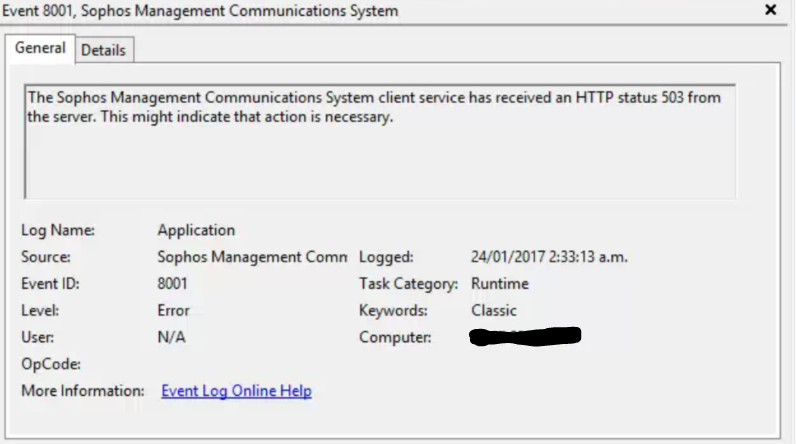Click the Event ID value '8001'

(172, 284)
